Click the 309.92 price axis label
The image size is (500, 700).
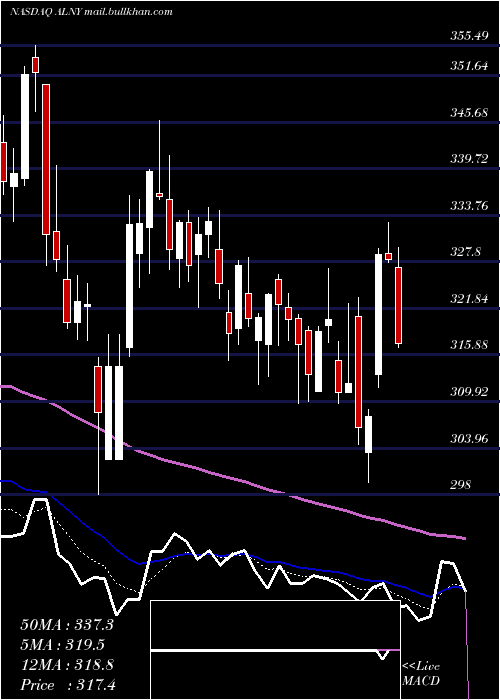[x=469, y=392]
